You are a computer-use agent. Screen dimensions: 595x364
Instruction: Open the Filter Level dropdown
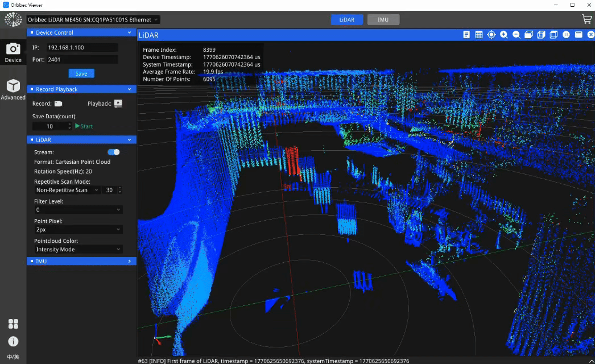(78, 210)
